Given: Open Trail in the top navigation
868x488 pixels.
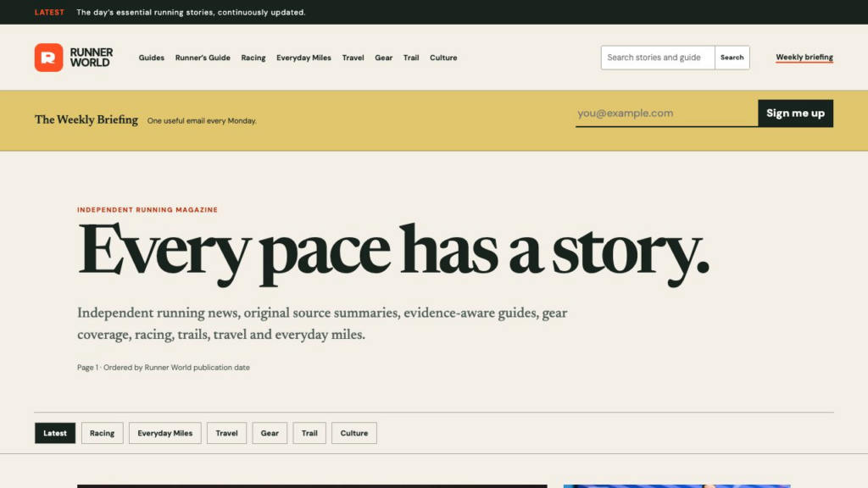Looking at the screenshot, I should pyautogui.click(x=411, y=58).
